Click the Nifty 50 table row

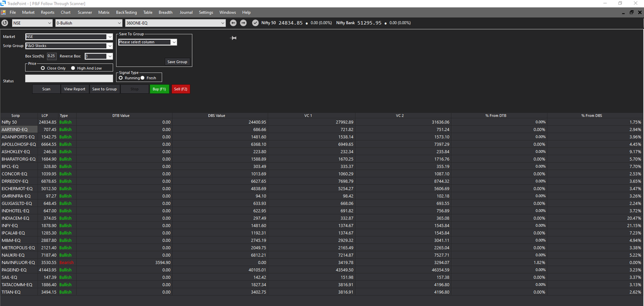[321, 122]
